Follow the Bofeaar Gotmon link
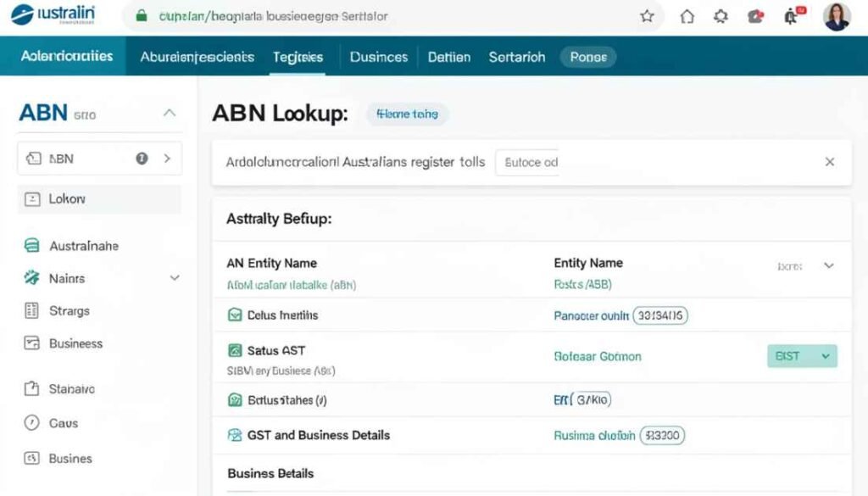 (x=597, y=356)
